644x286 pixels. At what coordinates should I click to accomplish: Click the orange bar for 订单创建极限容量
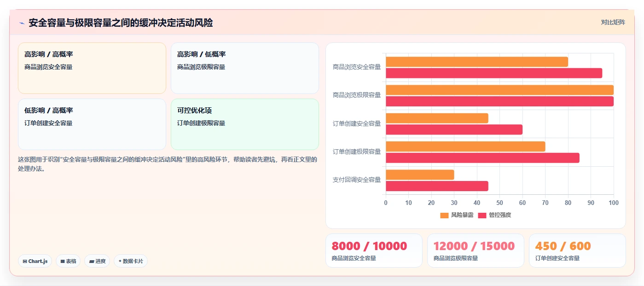465,146
